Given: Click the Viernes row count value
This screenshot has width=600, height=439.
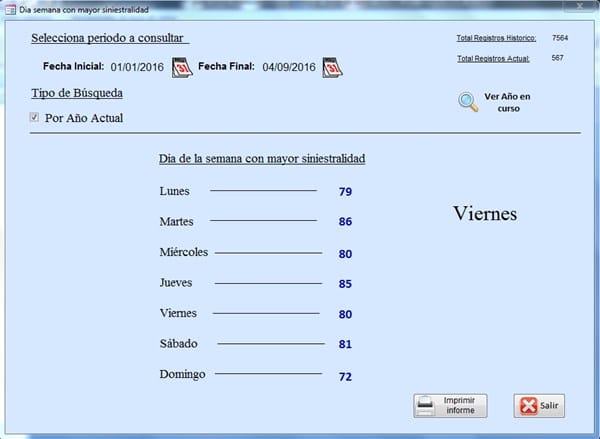Looking at the screenshot, I should tap(345, 314).
